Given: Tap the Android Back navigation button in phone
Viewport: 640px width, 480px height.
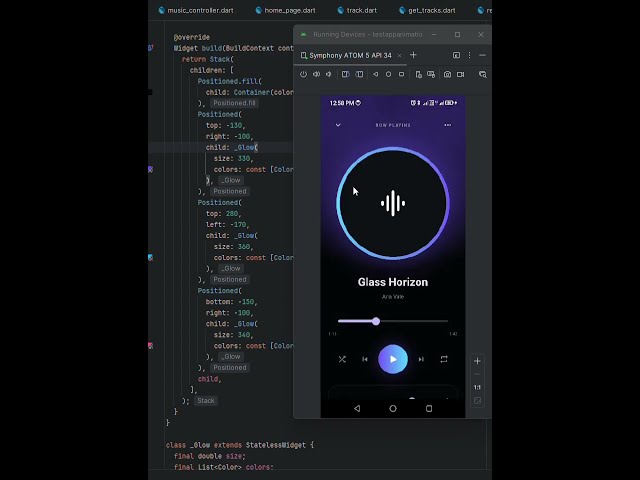Looking at the screenshot, I should 357,408.
